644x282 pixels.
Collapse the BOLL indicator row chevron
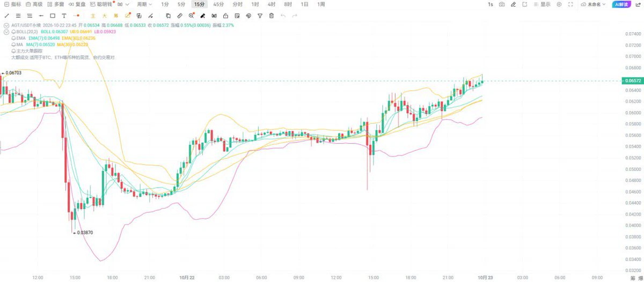click(x=6, y=32)
